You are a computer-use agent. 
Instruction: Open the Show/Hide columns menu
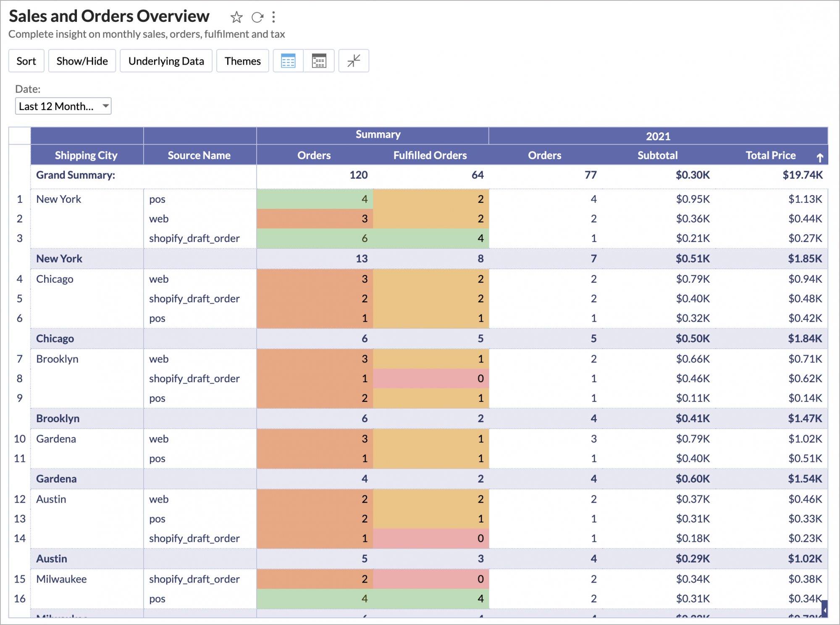(82, 61)
